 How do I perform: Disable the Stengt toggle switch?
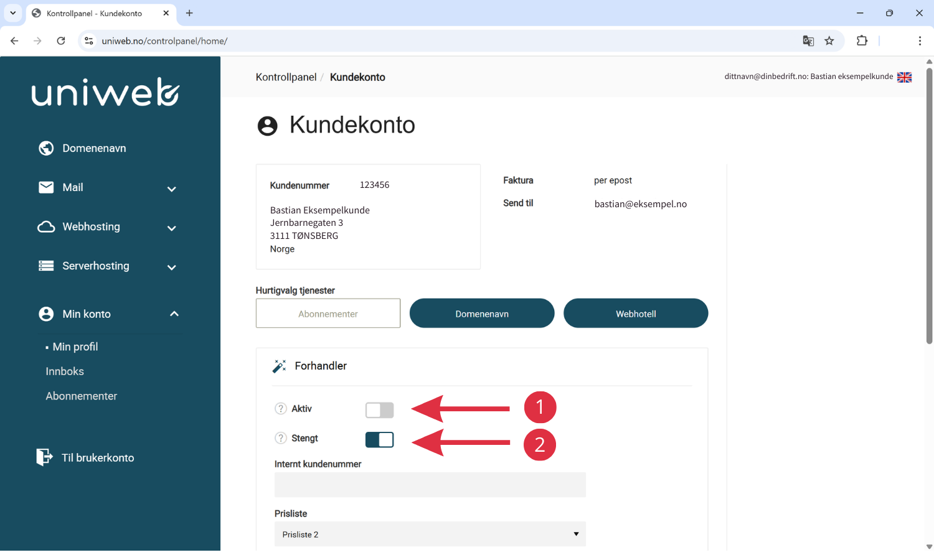click(380, 440)
